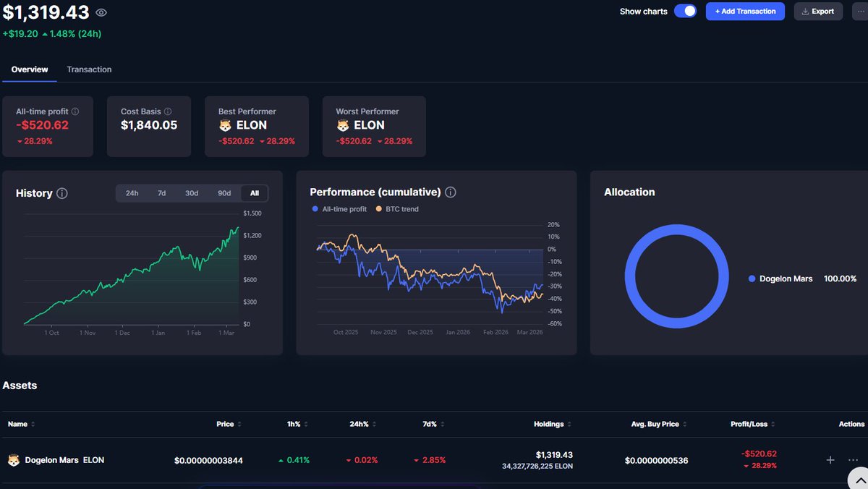Viewport: 868px width, 489px height.
Task: Click the cumulative performance line chart
Action: 430,273
